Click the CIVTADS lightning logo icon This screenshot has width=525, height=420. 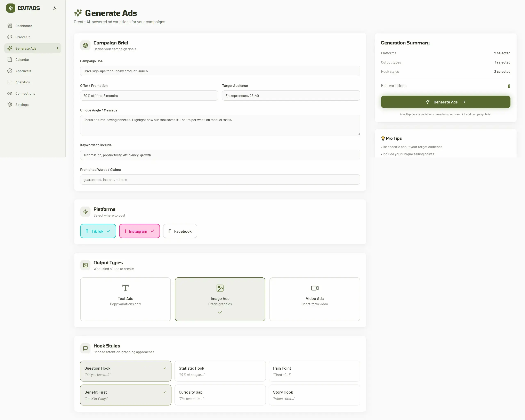pyautogui.click(x=11, y=8)
